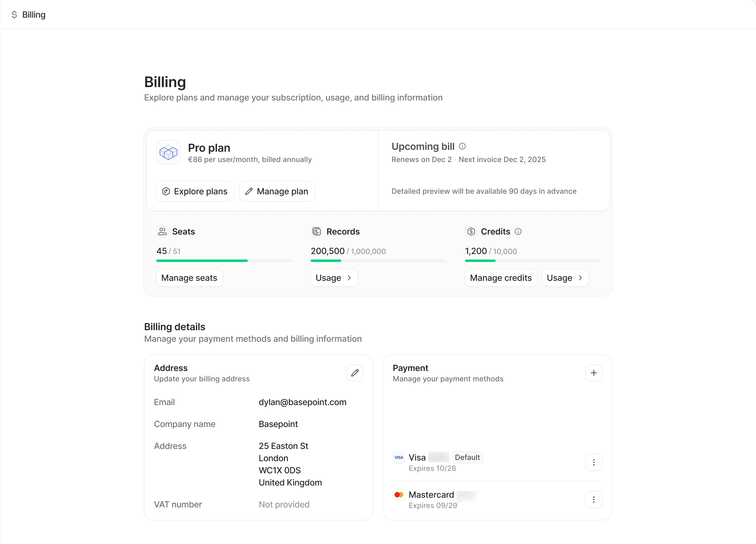
Task: Click the pencil icon to edit the address
Action: click(x=355, y=373)
